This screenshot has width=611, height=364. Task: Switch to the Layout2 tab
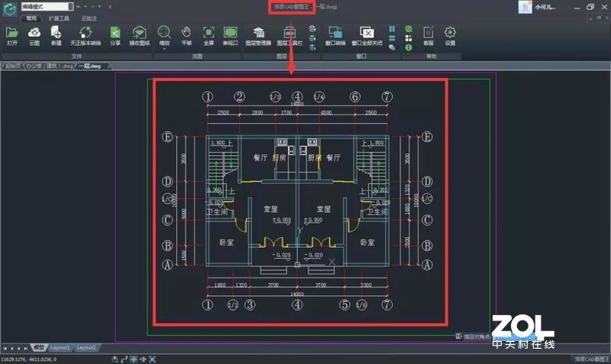[x=86, y=347]
